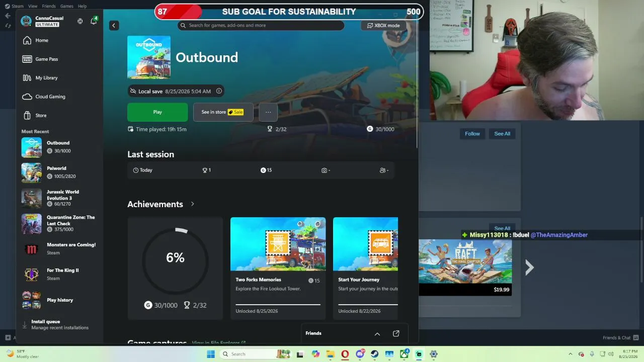Open Start Your Journey achievement card
The height and width of the screenshot is (362, 644).
[365, 268]
